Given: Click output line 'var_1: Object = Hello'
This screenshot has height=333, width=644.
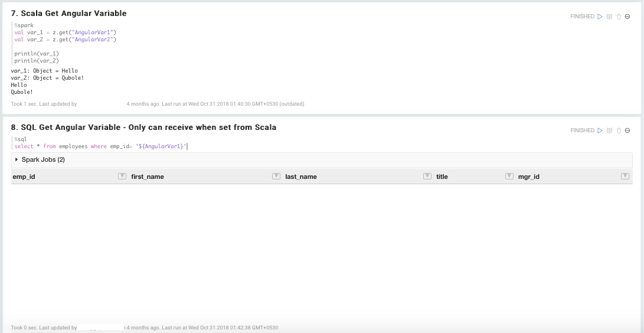Looking at the screenshot, I should pyautogui.click(x=44, y=71).
